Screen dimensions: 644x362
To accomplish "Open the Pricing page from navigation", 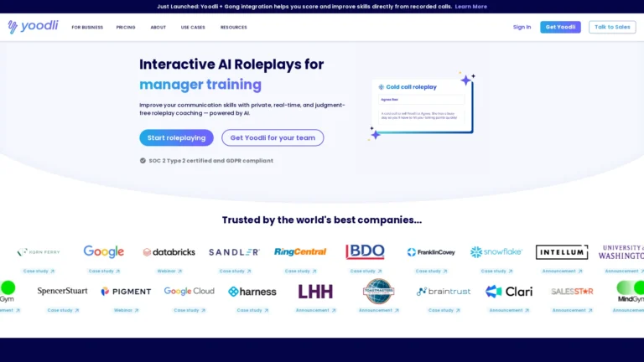I will [126, 28].
